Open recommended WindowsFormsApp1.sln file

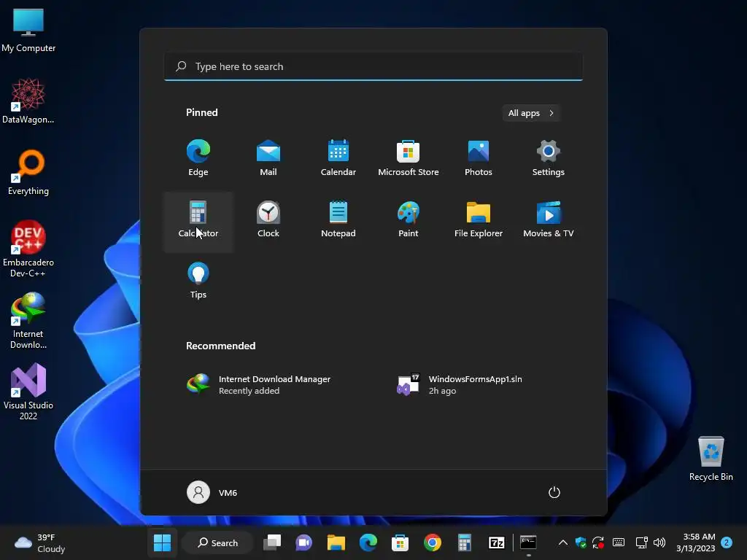460,385
